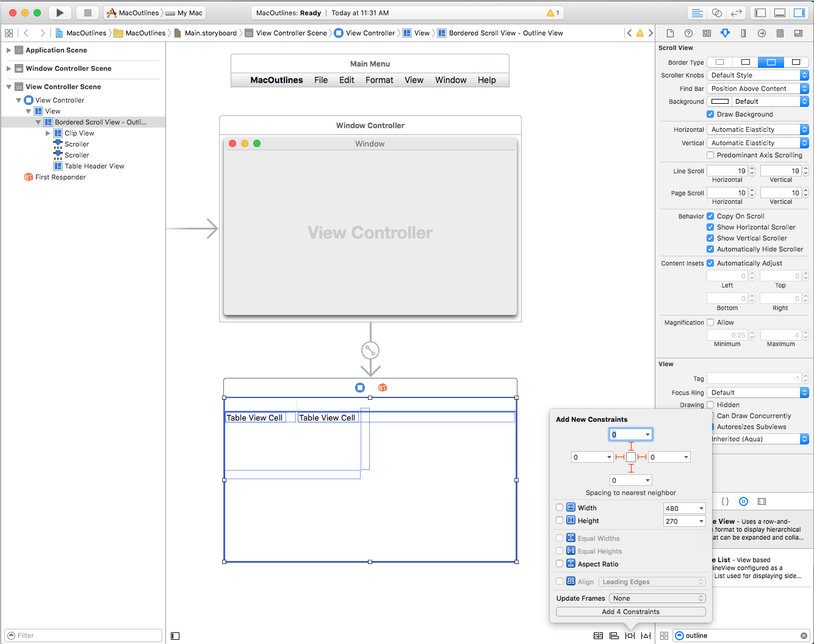Enable the Width constraint checkbox

[560, 507]
